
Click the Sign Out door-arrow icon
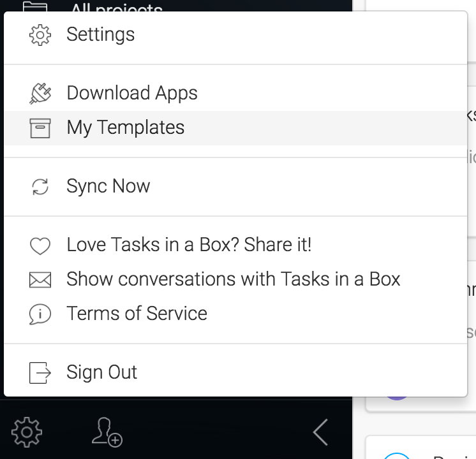40,372
